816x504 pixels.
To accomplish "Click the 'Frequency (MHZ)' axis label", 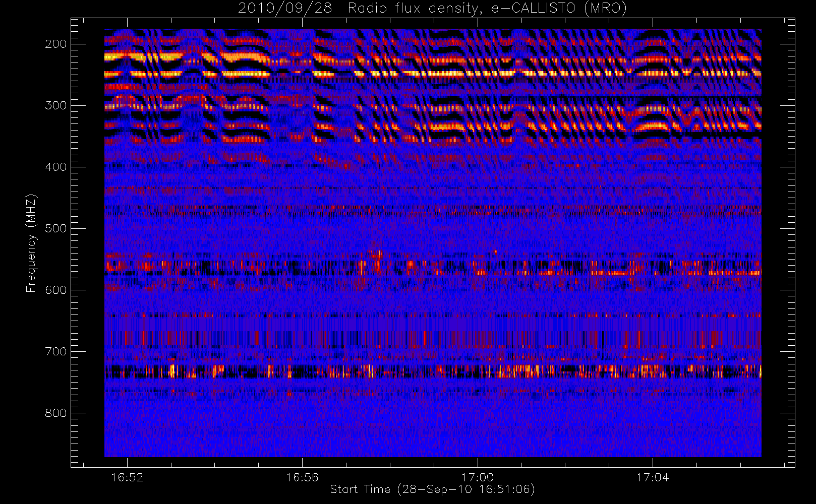I will (31, 243).
